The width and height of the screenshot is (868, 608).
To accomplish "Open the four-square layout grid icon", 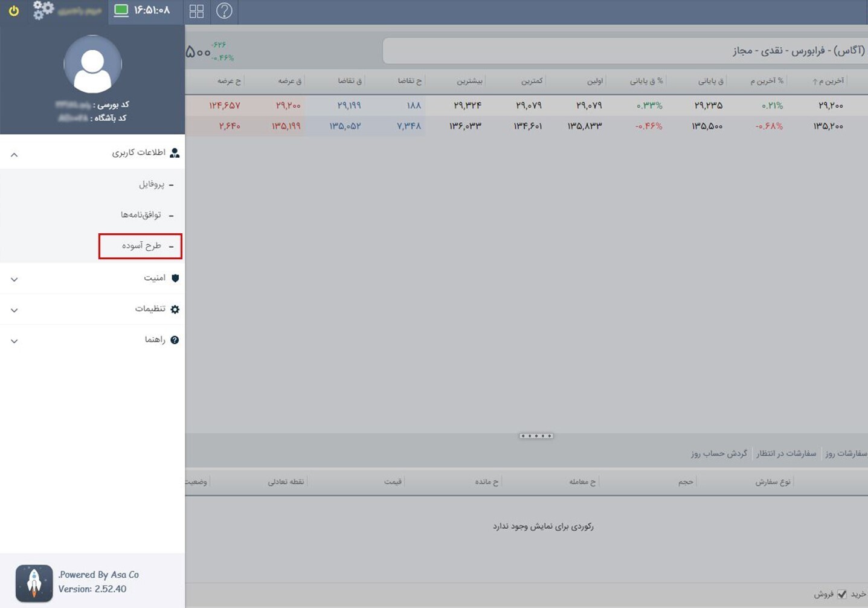I will (196, 11).
